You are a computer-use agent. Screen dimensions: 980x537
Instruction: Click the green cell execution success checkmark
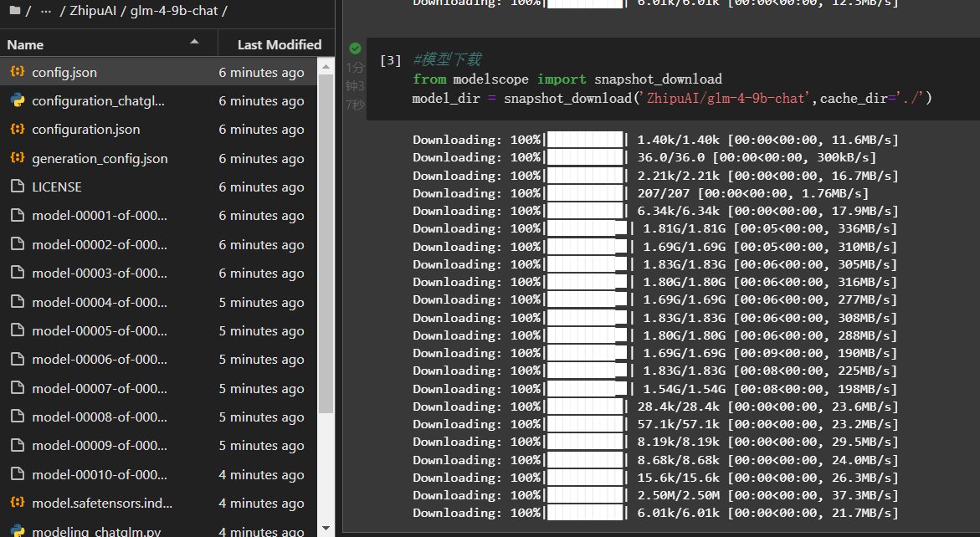[355, 48]
